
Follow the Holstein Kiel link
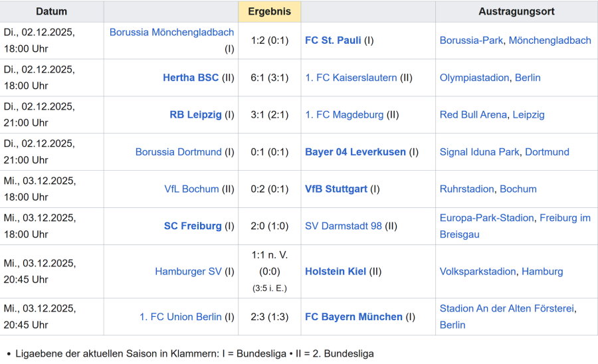(336, 271)
